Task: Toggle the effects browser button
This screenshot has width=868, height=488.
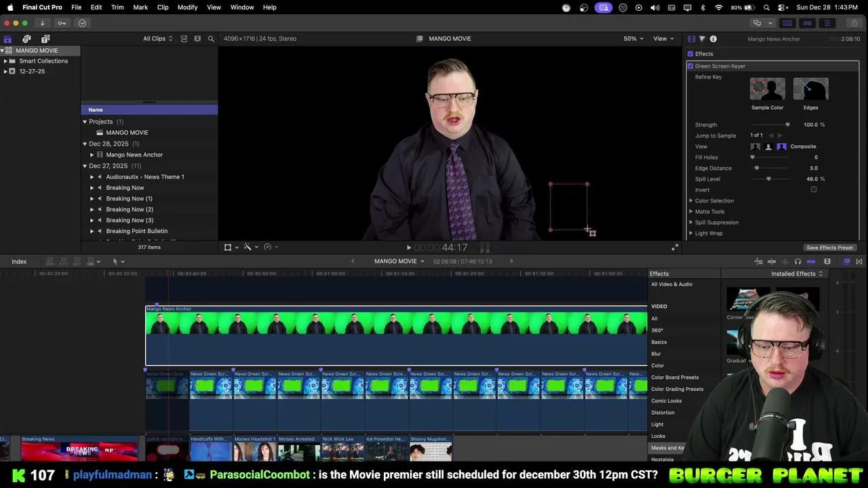Action: (x=846, y=262)
